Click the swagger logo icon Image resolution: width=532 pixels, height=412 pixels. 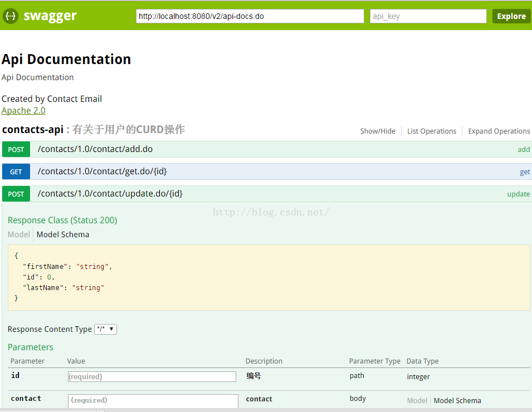11,16
